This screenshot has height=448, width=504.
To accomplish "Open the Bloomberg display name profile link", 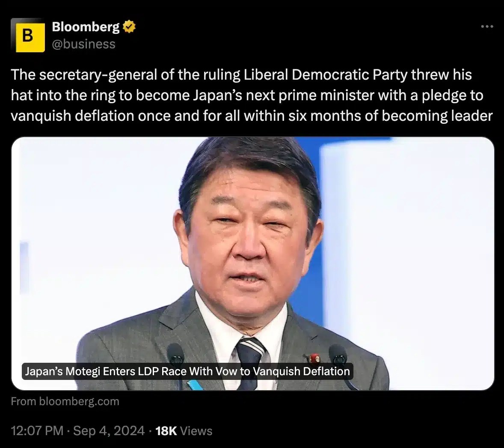I will 86,27.
